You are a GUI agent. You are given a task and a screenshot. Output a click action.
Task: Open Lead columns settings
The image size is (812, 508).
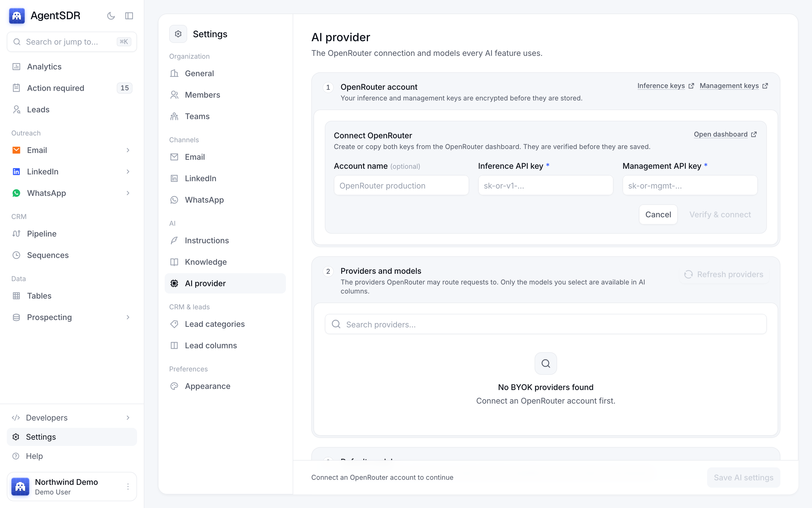click(225, 345)
